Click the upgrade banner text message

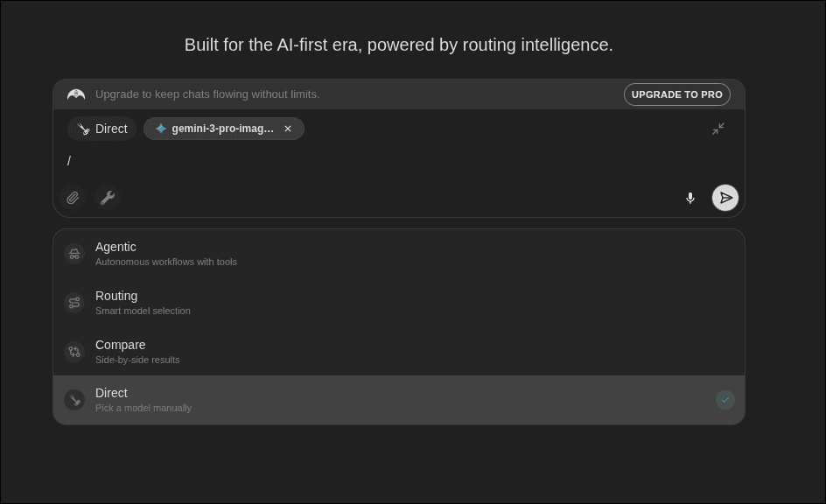coord(207,94)
